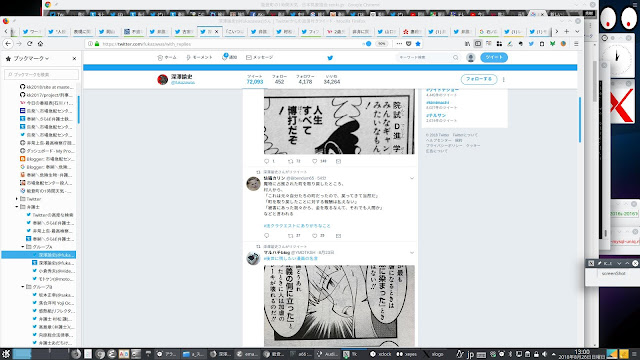Open the ブックマーク sidebar switcher dropdown
Viewport: 640px width, 360px height.
[x=31, y=59]
